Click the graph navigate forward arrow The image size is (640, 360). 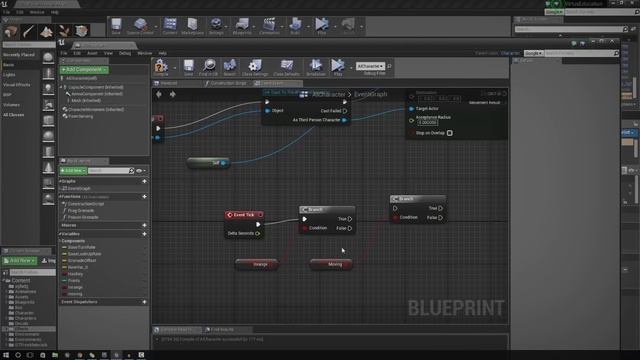173,94
